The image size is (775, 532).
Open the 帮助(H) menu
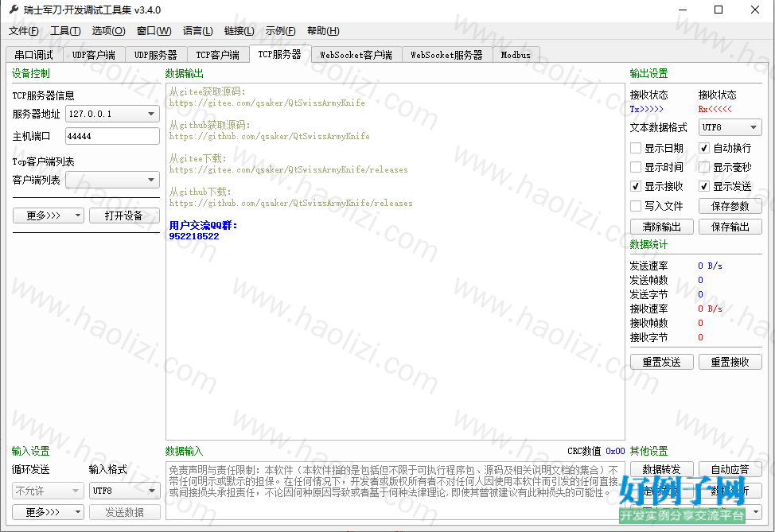tap(323, 31)
